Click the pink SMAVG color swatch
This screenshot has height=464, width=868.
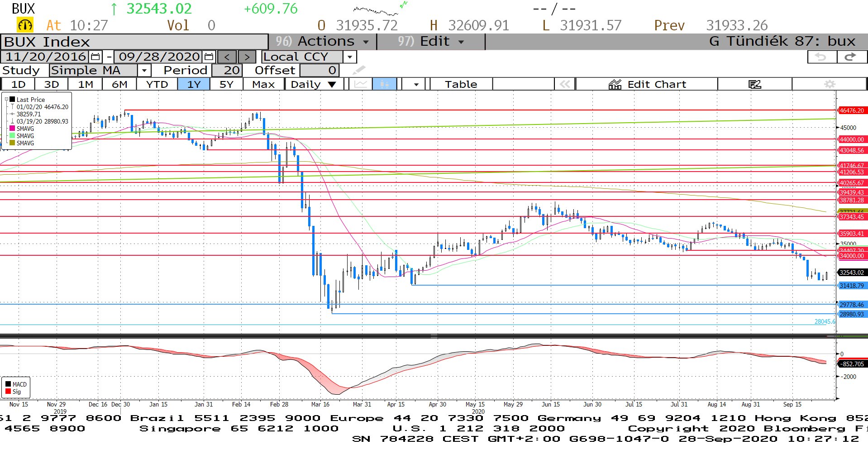[13, 129]
